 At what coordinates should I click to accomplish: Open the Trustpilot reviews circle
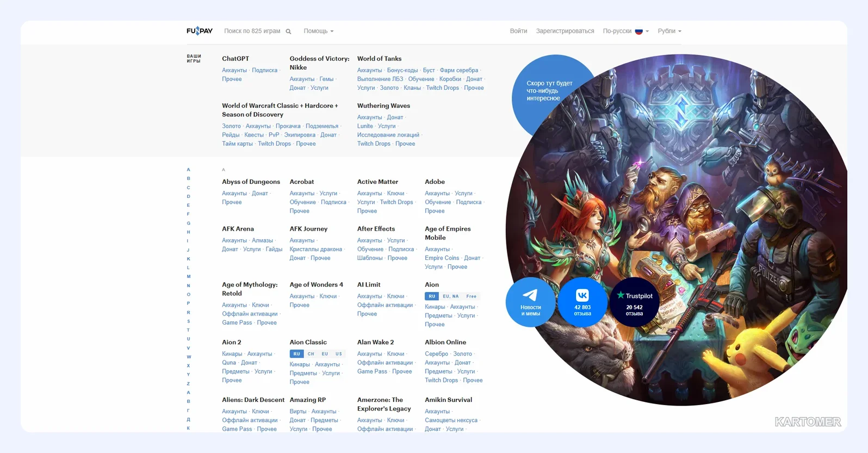tap(634, 302)
